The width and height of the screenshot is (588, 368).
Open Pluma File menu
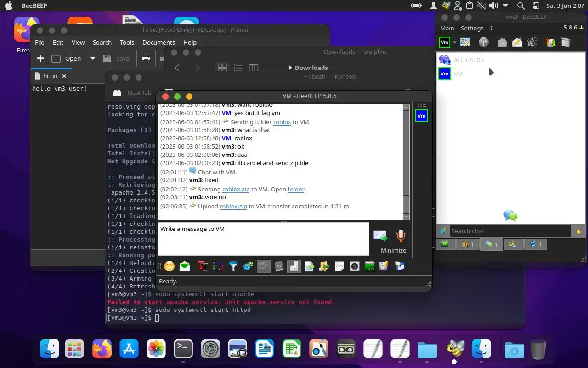coord(40,42)
